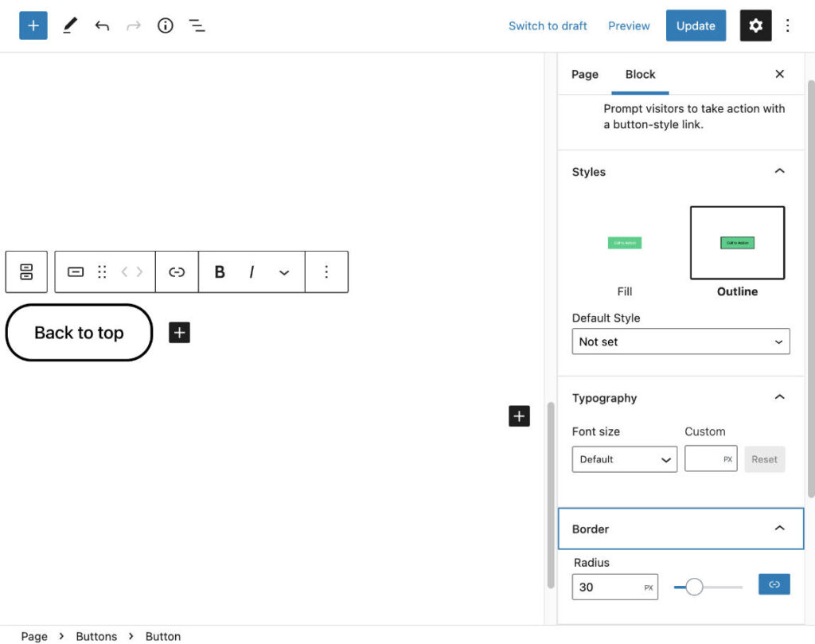
Task: Open the Font size dropdown
Action: point(624,459)
